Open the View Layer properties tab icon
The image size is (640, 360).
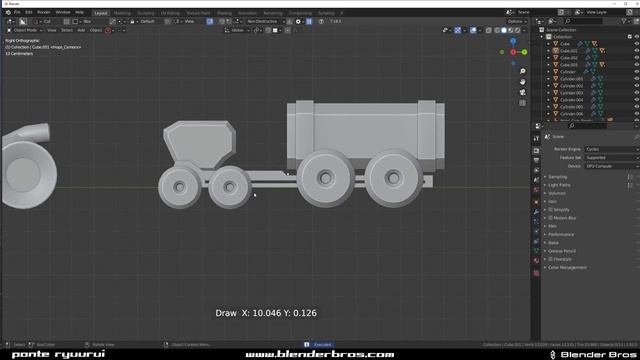(536, 170)
